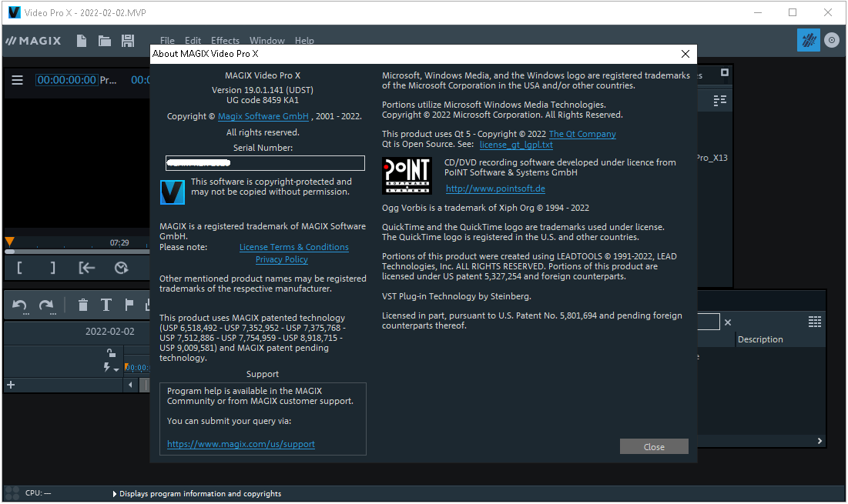848x504 pixels.
Task: Set the range out-point bracket
Action: [52, 268]
